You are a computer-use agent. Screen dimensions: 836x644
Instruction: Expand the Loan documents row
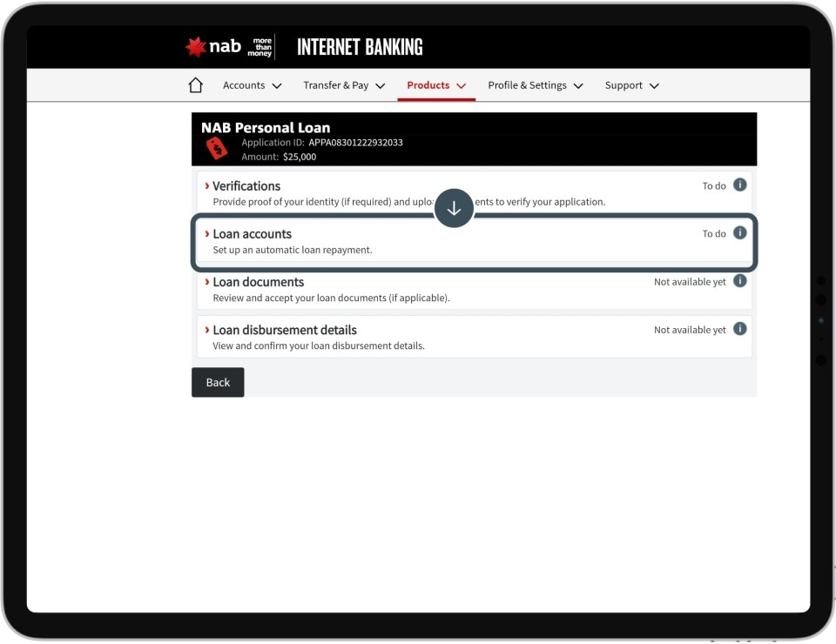258,282
